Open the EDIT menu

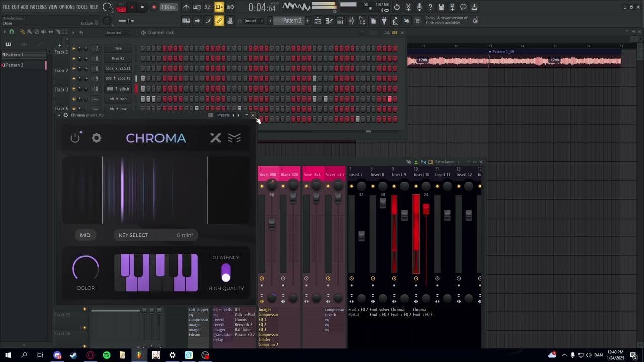[15, 7]
